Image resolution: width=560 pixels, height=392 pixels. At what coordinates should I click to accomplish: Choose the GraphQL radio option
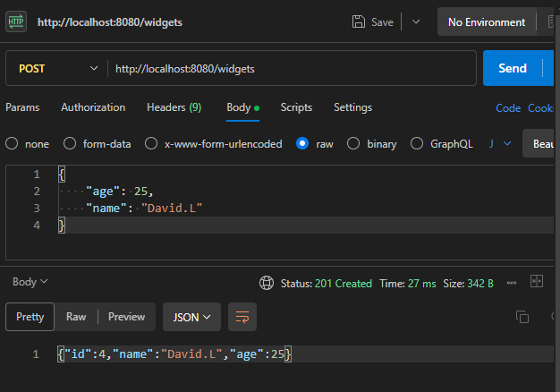click(416, 143)
